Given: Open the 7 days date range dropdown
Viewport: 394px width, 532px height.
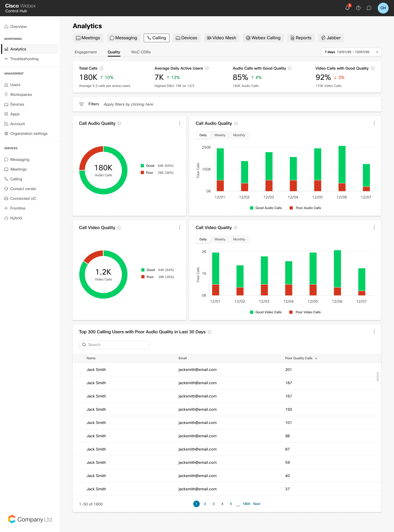Looking at the screenshot, I should [351, 52].
